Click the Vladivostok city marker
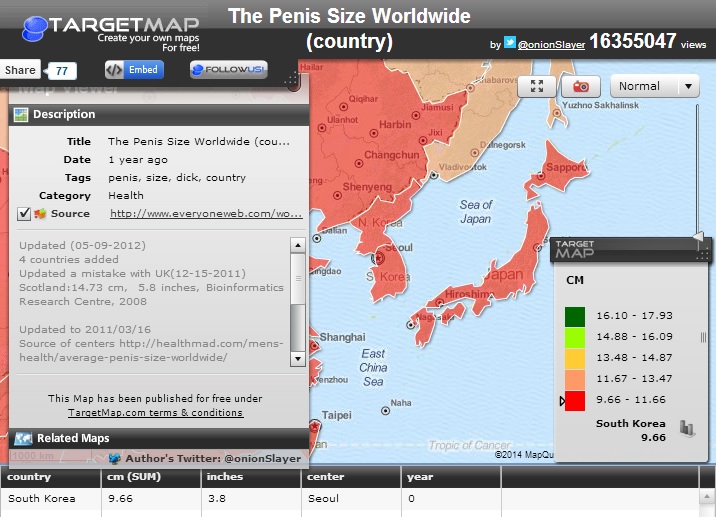The width and height of the screenshot is (716, 517). click(434, 175)
